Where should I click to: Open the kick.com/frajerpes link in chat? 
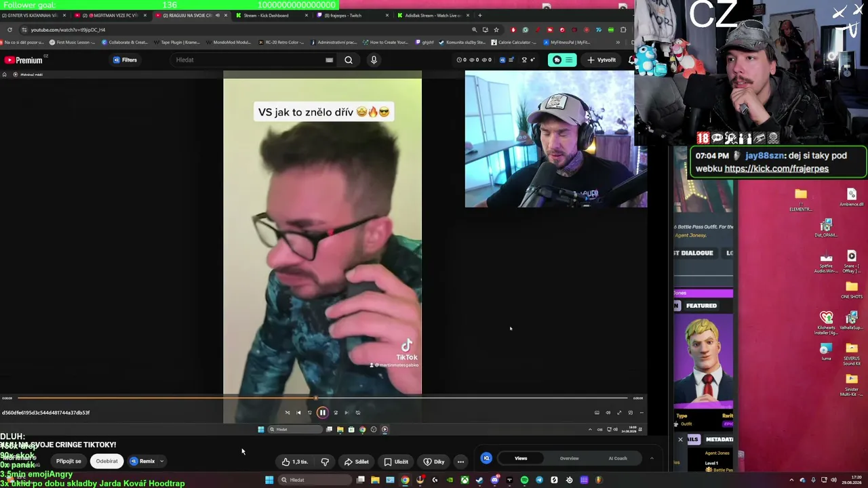click(x=776, y=169)
